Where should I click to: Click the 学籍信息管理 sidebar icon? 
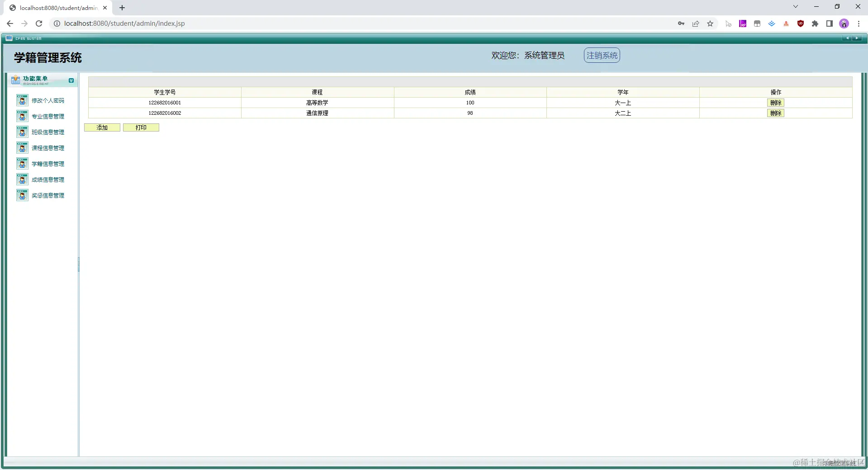click(x=22, y=164)
